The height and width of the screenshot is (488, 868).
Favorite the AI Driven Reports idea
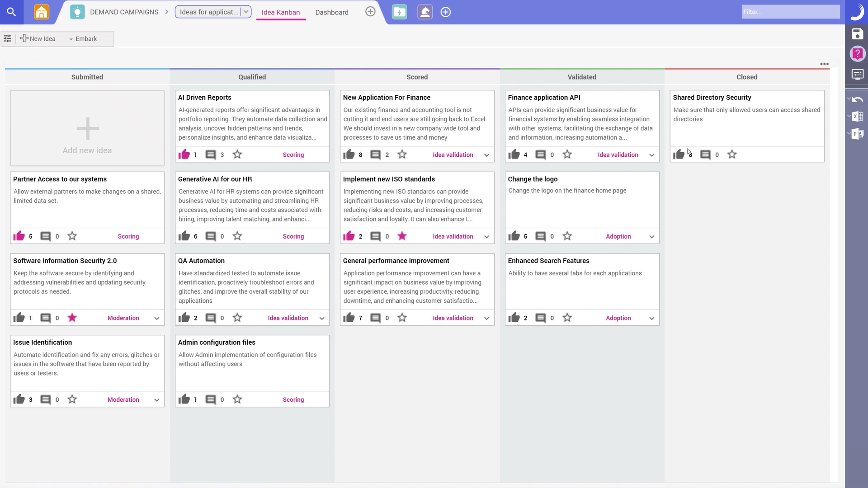point(237,154)
